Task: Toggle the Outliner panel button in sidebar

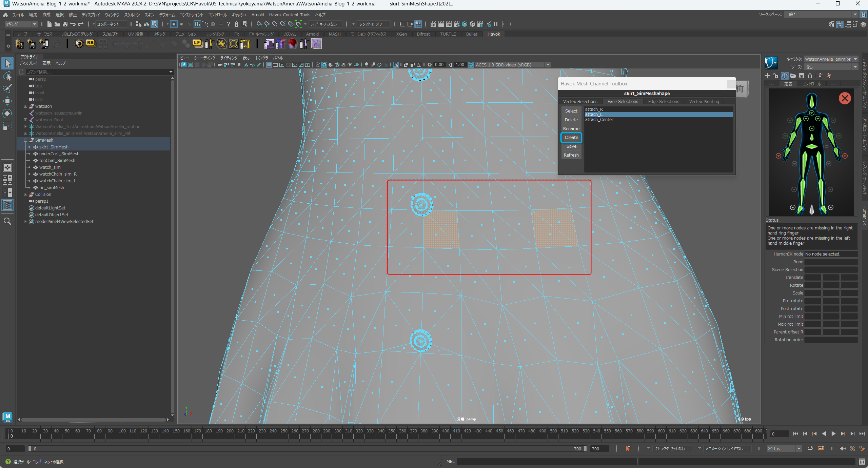Action: click(x=7, y=205)
